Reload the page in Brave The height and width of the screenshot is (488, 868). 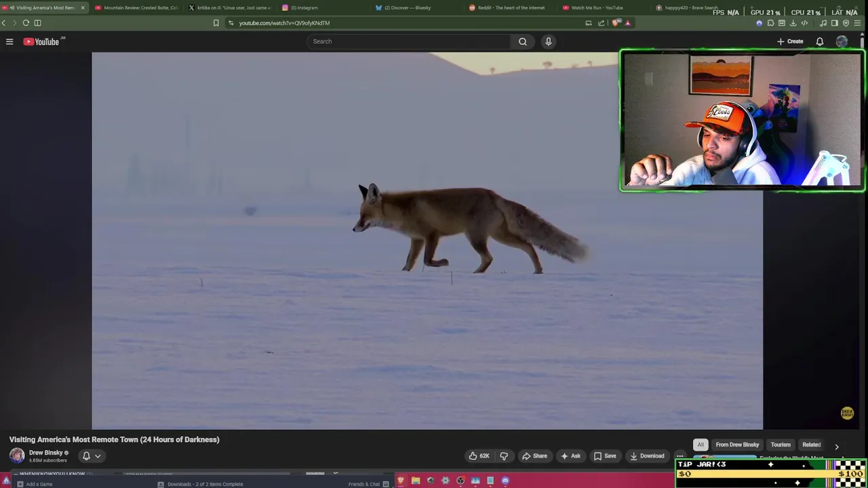(x=26, y=23)
